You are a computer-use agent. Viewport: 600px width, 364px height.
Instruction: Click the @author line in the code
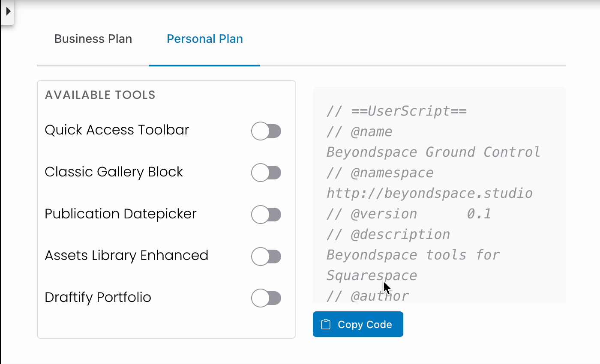368,295
